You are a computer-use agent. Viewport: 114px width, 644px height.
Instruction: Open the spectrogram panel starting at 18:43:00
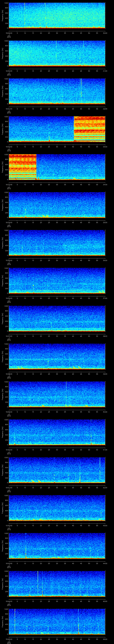(x=57, y=546)
